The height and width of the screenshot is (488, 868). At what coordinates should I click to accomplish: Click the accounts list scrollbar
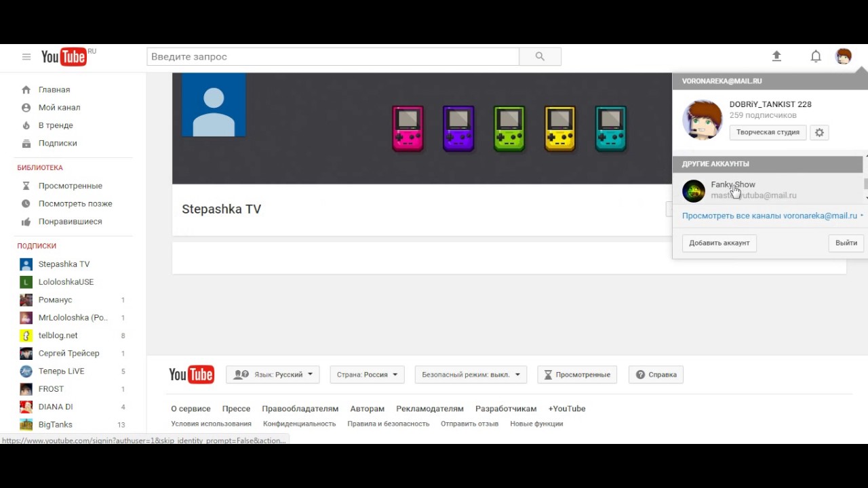[x=865, y=183]
